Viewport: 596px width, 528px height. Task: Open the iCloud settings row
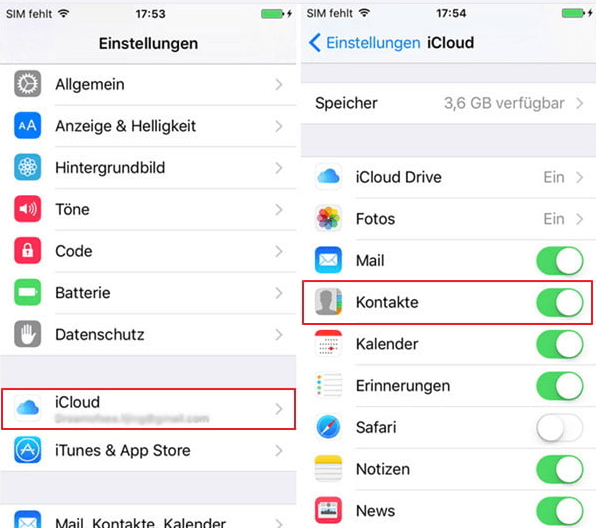pos(148,409)
